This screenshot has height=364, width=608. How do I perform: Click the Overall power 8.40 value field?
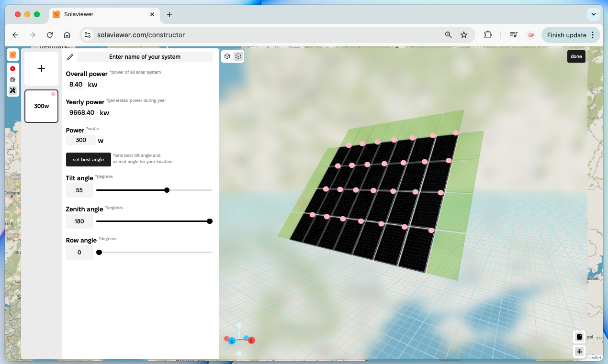[x=76, y=85]
